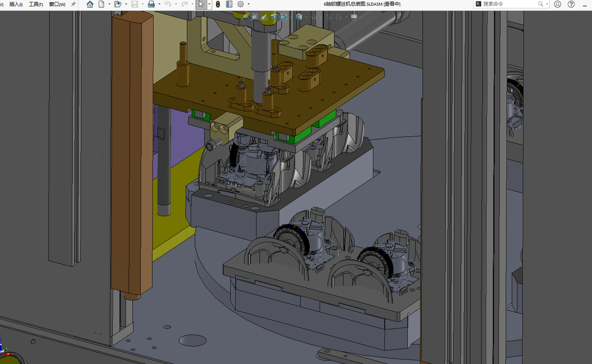This screenshot has height=364, width=592.
Task: Expand the New document dropdown arrow
Action: click(109, 4)
